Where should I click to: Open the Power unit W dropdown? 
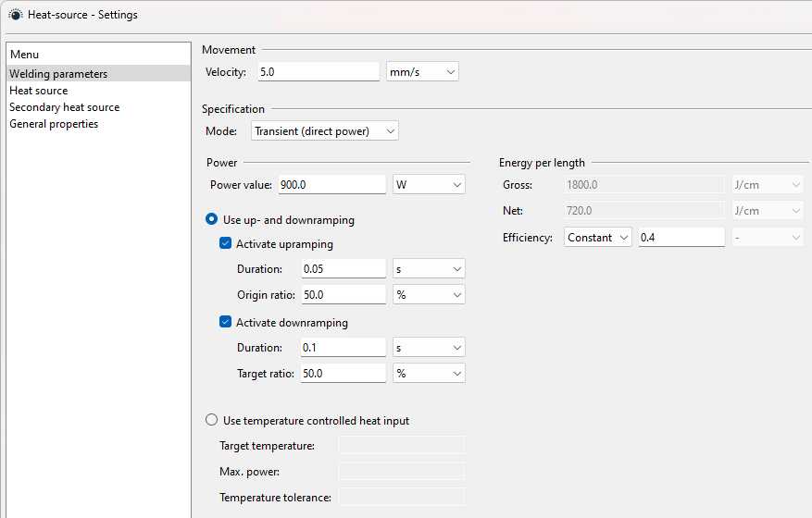point(429,185)
